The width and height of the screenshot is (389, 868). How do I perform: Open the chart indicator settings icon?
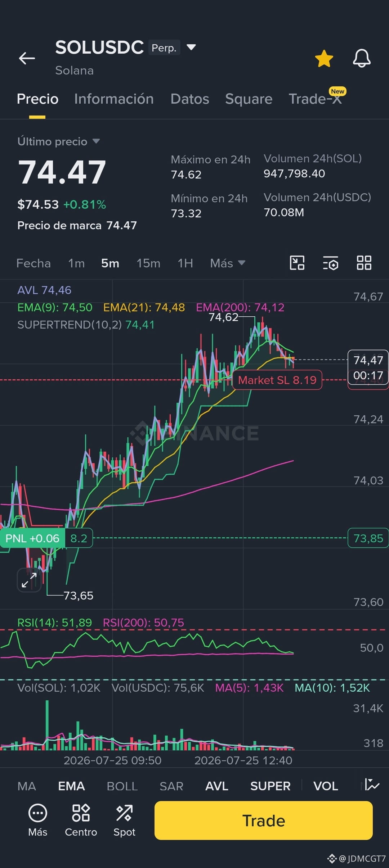[330, 263]
